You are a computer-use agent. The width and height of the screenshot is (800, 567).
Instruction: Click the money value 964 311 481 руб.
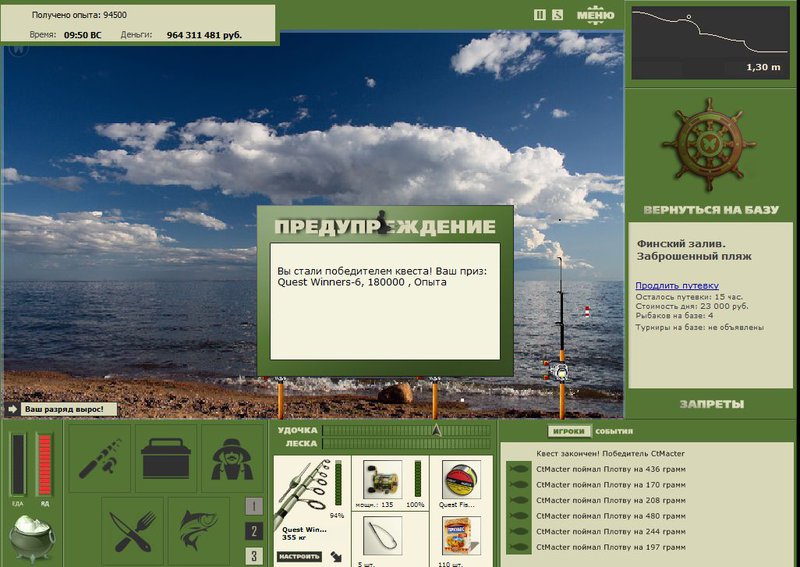tap(204, 35)
